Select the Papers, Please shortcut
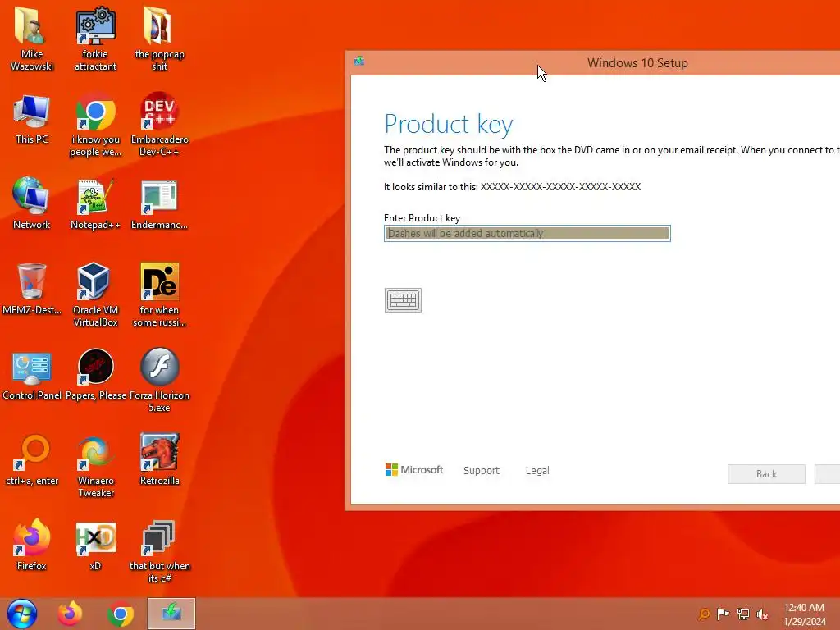 tap(95, 374)
